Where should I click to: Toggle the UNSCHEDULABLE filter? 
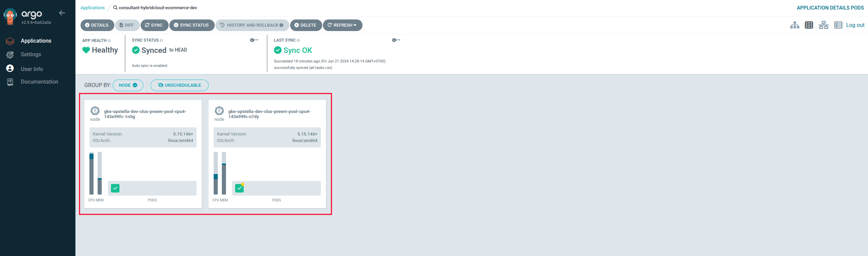(180, 85)
